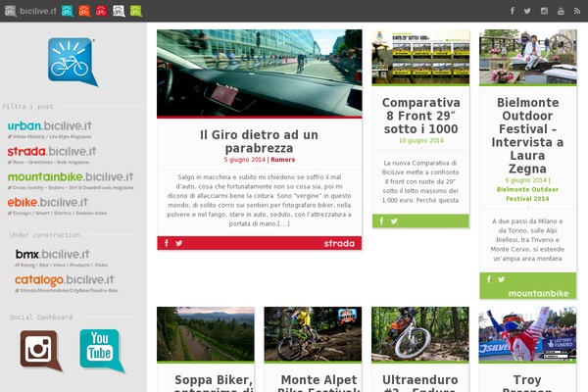Open the Soppa Biker article title
The width and height of the screenshot is (588, 392).
pyautogui.click(x=214, y=383)
